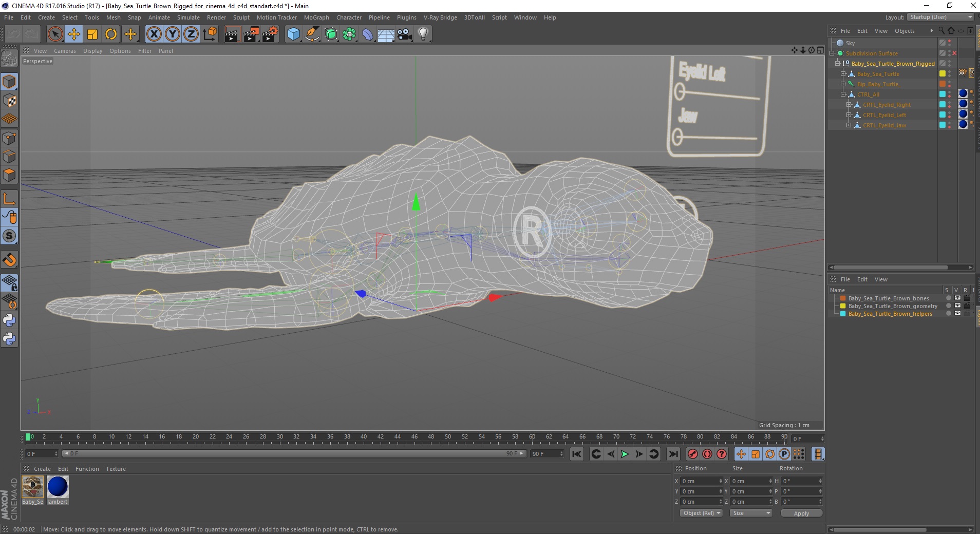Open Edit Render Settings icon
The image size is (980, 534).
(270, 34)
